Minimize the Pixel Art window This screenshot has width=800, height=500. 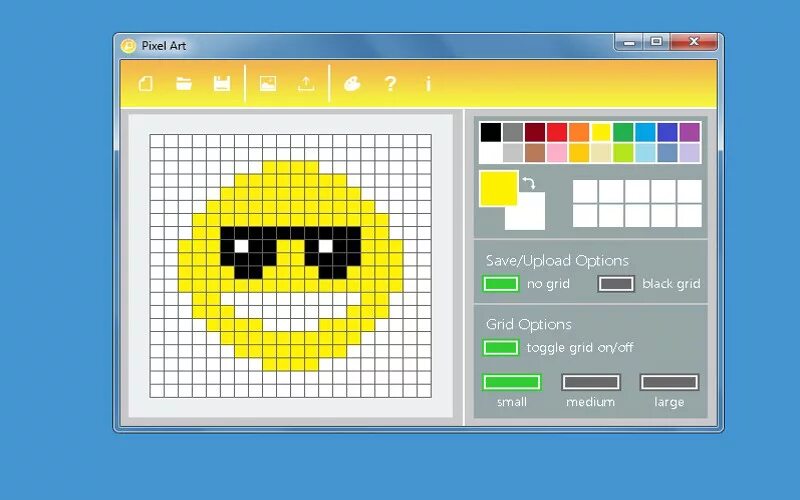click(629, 42)
